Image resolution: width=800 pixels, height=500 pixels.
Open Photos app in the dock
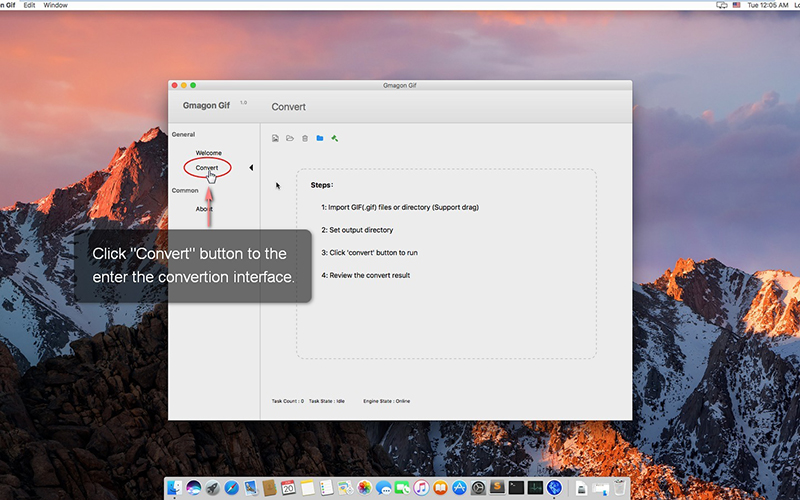pos(364,488)
